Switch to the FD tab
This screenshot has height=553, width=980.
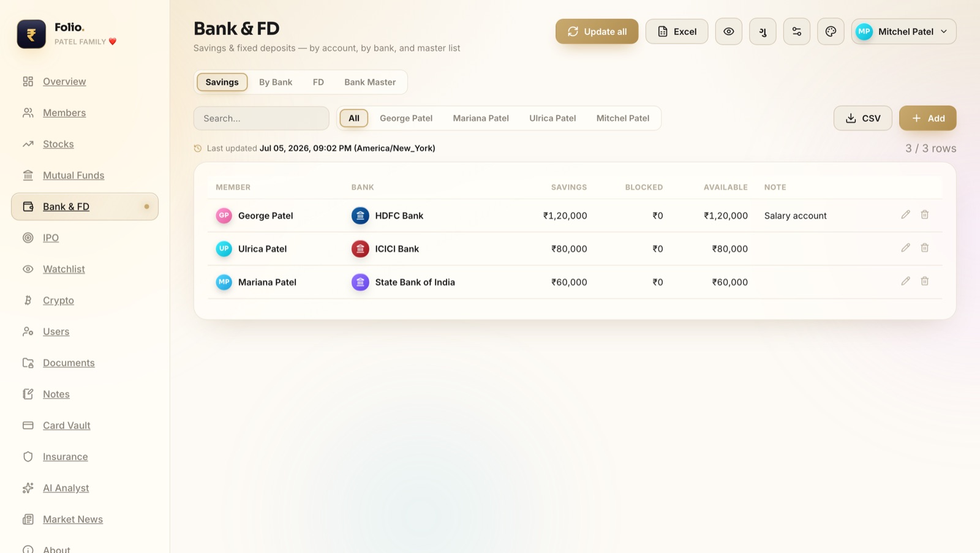[x=318, y=82]
